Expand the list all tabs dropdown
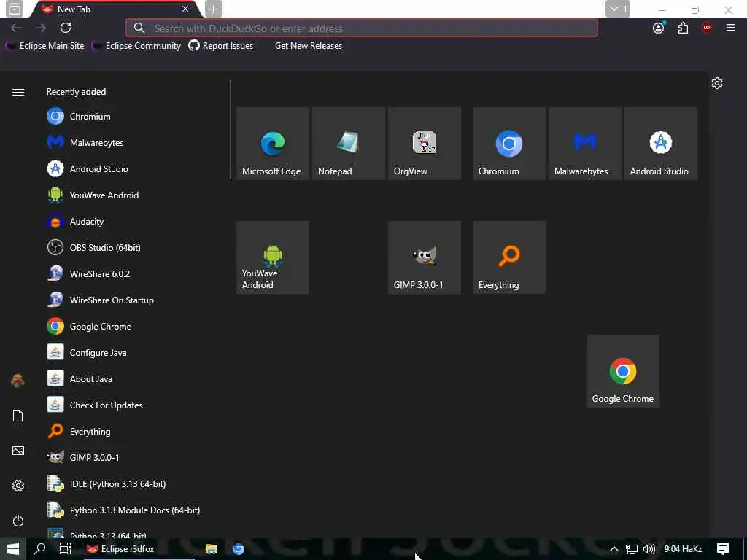The width and height of the screenshot is (747, 560). 618,9
